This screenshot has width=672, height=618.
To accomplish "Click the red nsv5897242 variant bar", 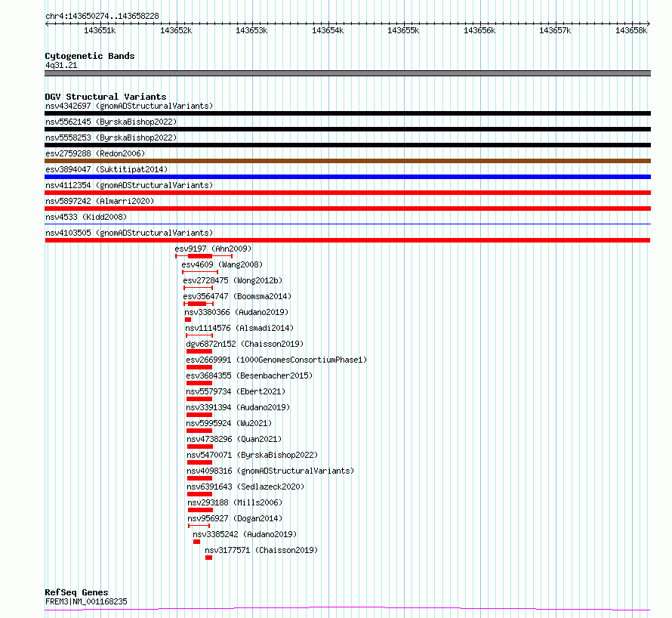I will 347,209.
